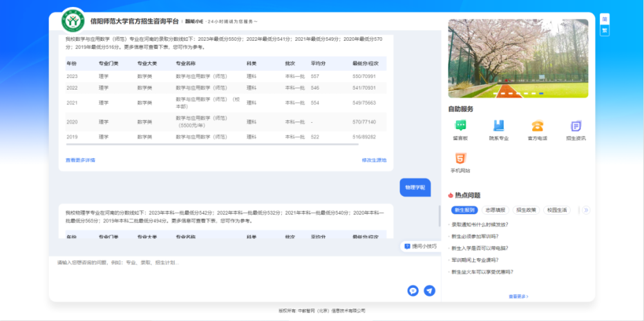Open the 官方电话 official phone service
Screen dimensions: 644x321
[537, 130]
